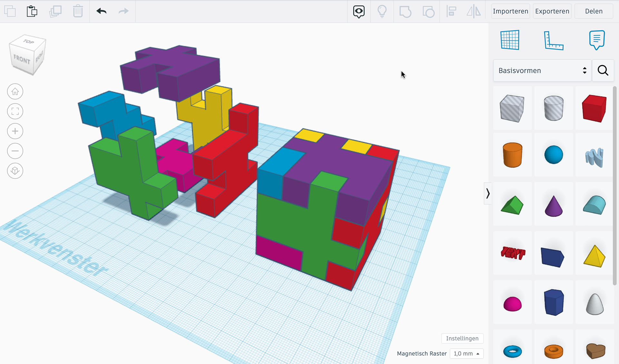Image resolution: width=619 pixels, height=364 pixels.
Task: Click the shape search magnifier icon
Action: [603, 71]
